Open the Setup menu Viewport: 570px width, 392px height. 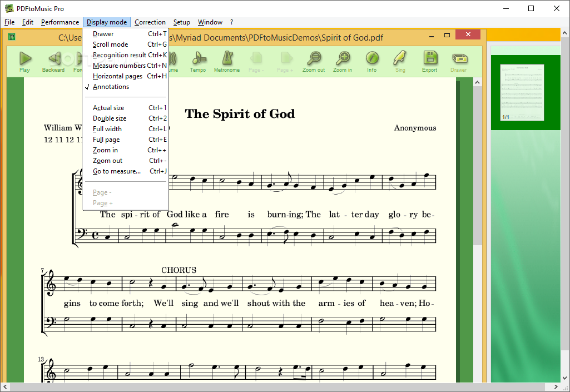point(181,22)
